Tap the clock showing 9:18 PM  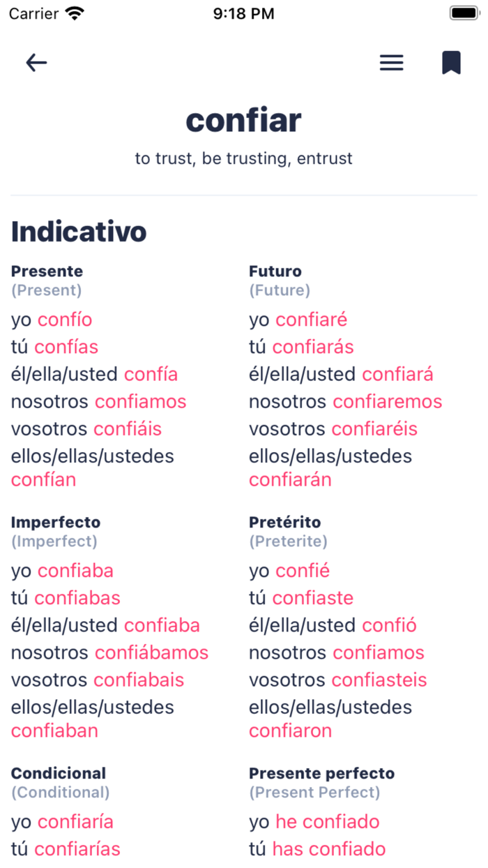pos(243,13)
